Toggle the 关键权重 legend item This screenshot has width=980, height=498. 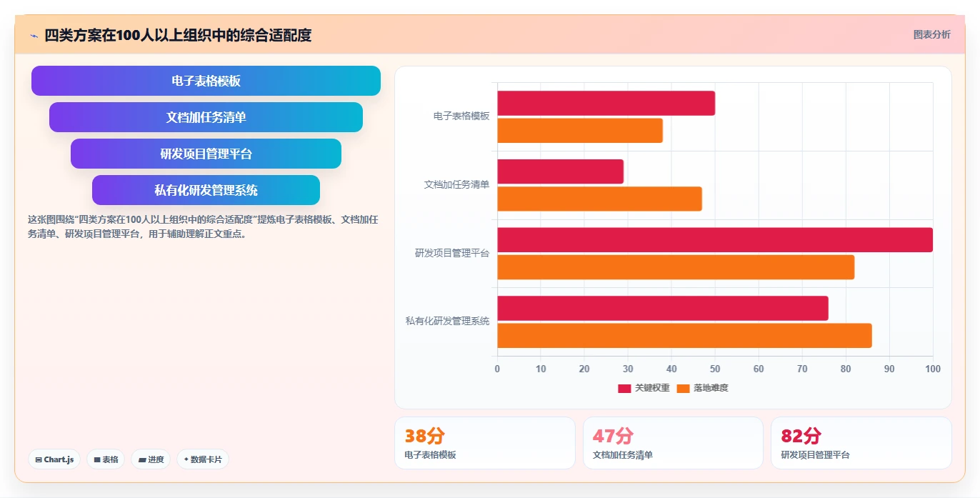[x=644, y=388]
